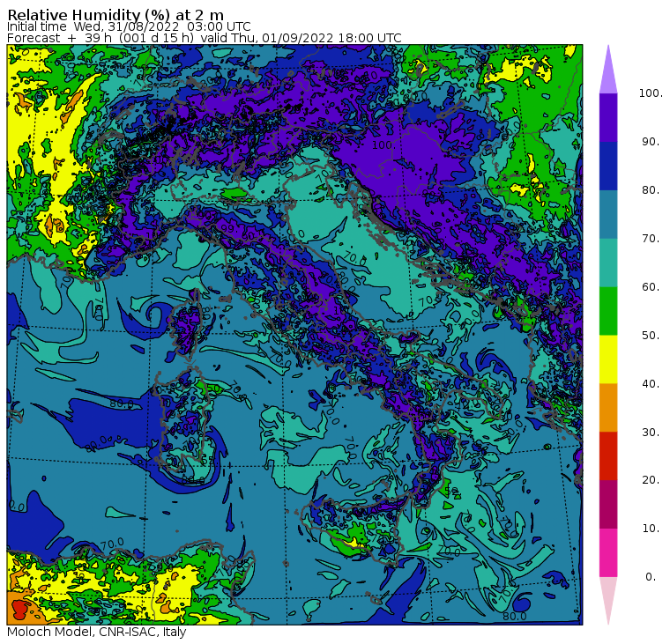Click the '80.' legend label
Image resolution: width=670 pixels, height=644 pixels.
tap(651, 189)
